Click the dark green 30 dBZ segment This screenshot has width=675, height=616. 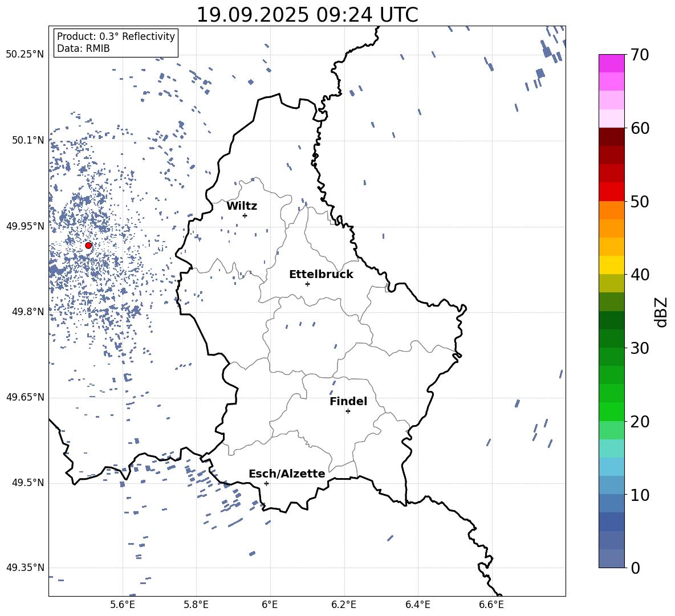(x=611, y=338)
